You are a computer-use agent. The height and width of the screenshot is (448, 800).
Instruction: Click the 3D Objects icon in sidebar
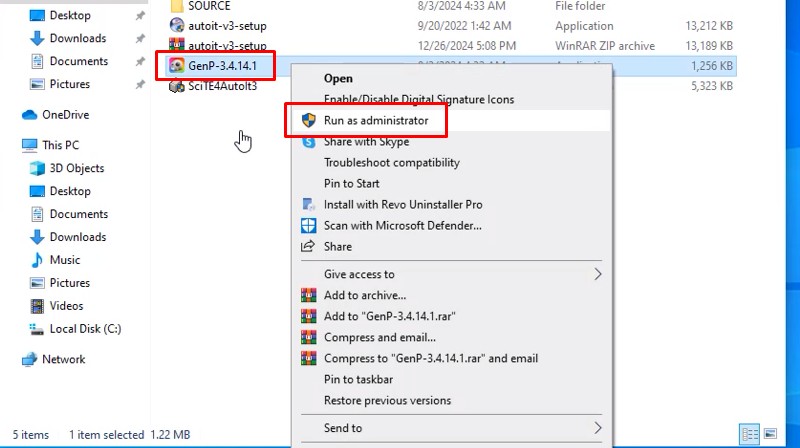(37, 168)
